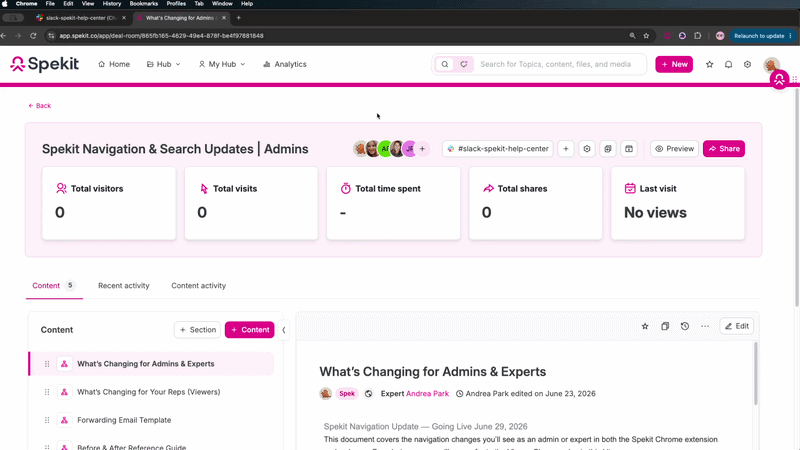This screenshot has height=450, width=800.
Task: Open the Home page
Action: [x=114, y=64]
